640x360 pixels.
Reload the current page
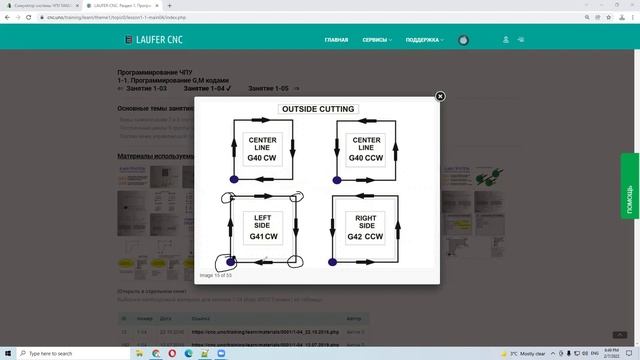29,18
